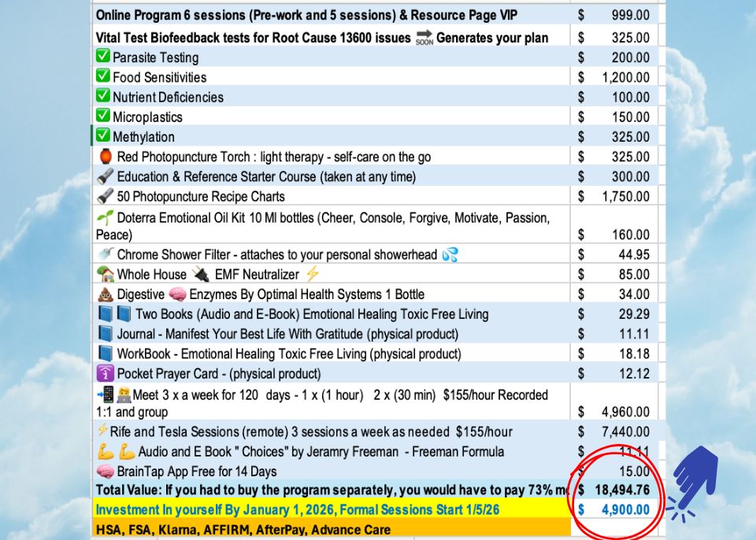Click the flashlight icon before Education & Reference
This screenshot has height=540, width=756.
(105, 176)
